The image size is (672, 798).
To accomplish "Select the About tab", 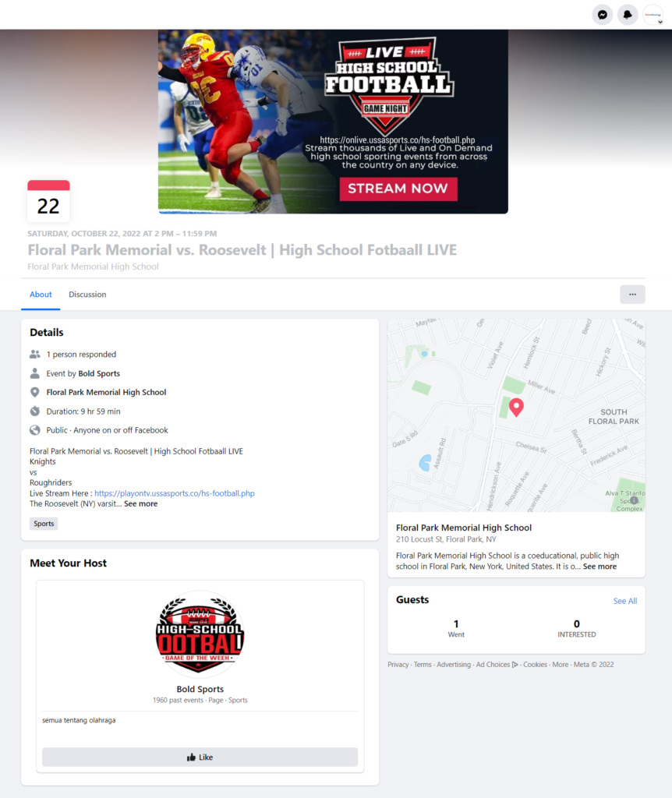I will 41,294.
